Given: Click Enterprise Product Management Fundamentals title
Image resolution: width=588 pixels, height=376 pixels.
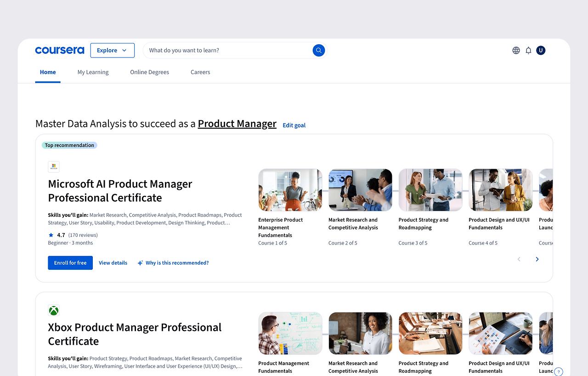Looking at the screenshot, I should [x=281, y=228].
